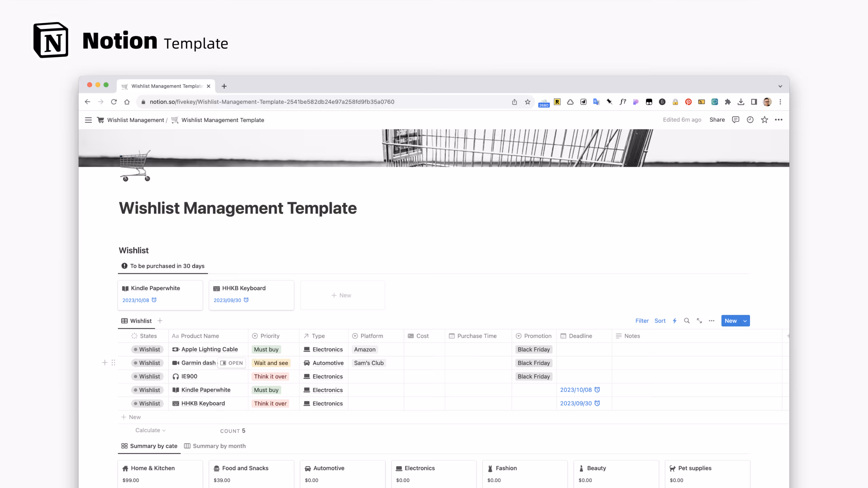Click the lightning automations icon
Screen dimensions: 868x488
(674, 321)
